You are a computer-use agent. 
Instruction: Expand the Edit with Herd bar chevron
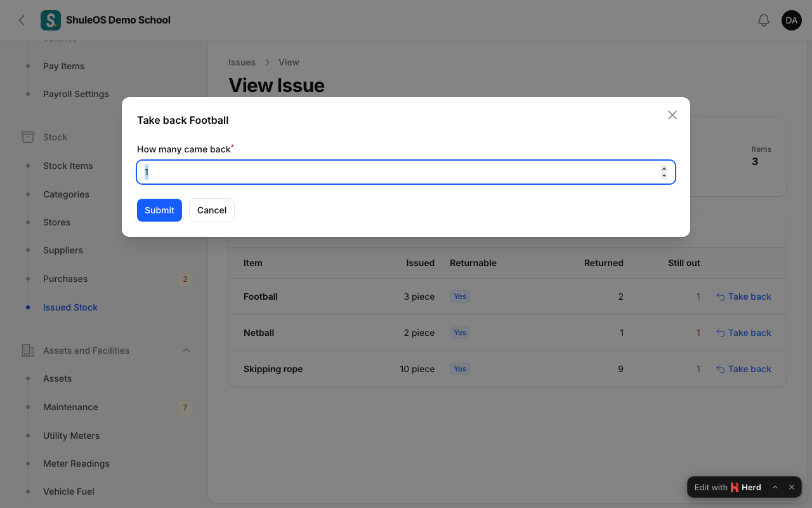coord(775,487)
